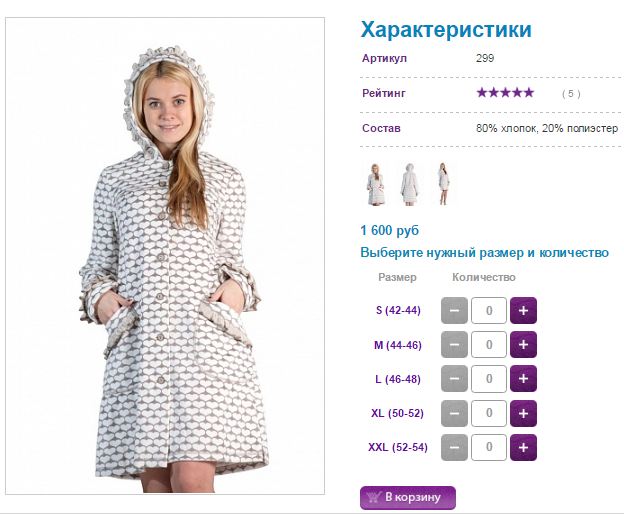This screenshot has width=624, height=514.
Task: Focus the S (42-44) quantity field
Action: point(489,310)
